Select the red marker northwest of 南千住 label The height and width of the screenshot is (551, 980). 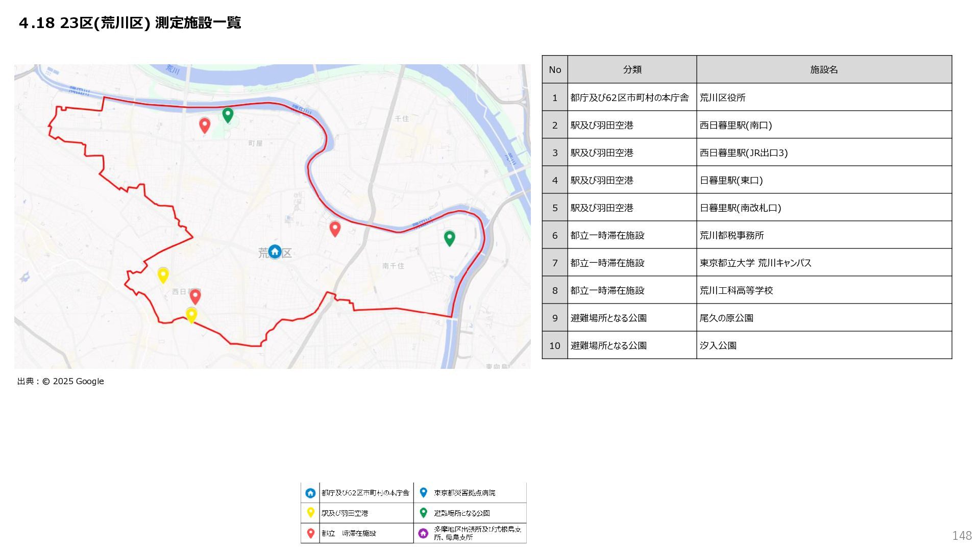(x=335, y=229)
